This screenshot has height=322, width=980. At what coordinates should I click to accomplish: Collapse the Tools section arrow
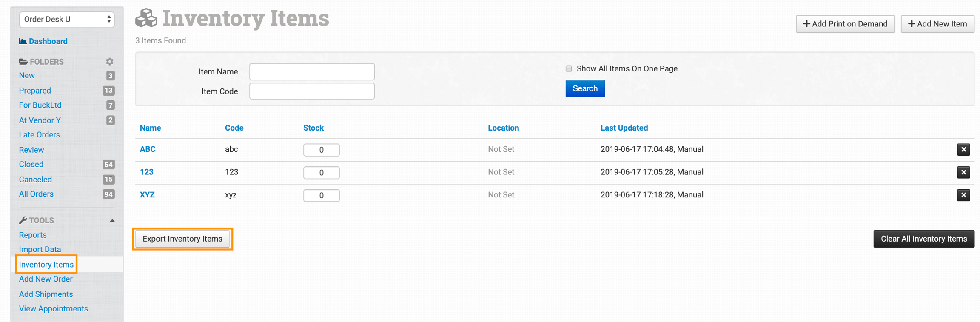click(x=112, y=220)
